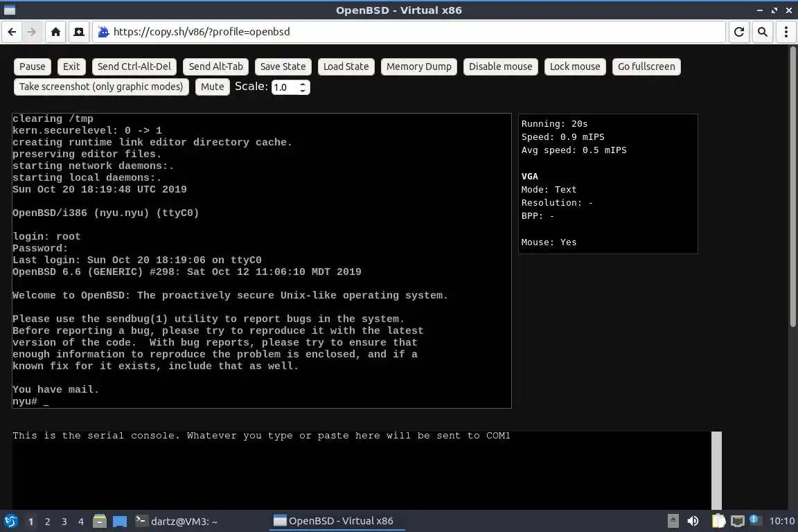Screen dimensions: 798x532
Task: Select OpenBSD - Virtual x86 taskbar window
Action: click(x=337, y=522)
